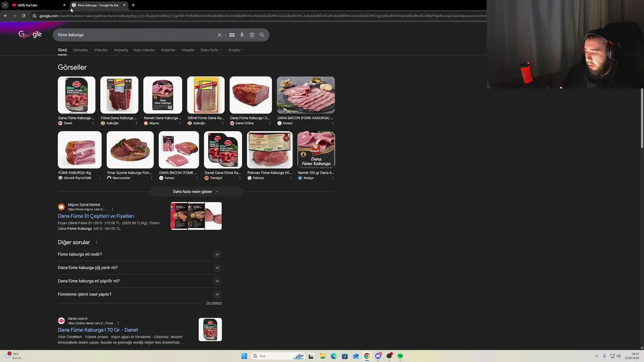This screenshot has width=644, height=362.
Task: Launch Microsoft Edge from the taskbar
Action: click(x=334, y=356)
